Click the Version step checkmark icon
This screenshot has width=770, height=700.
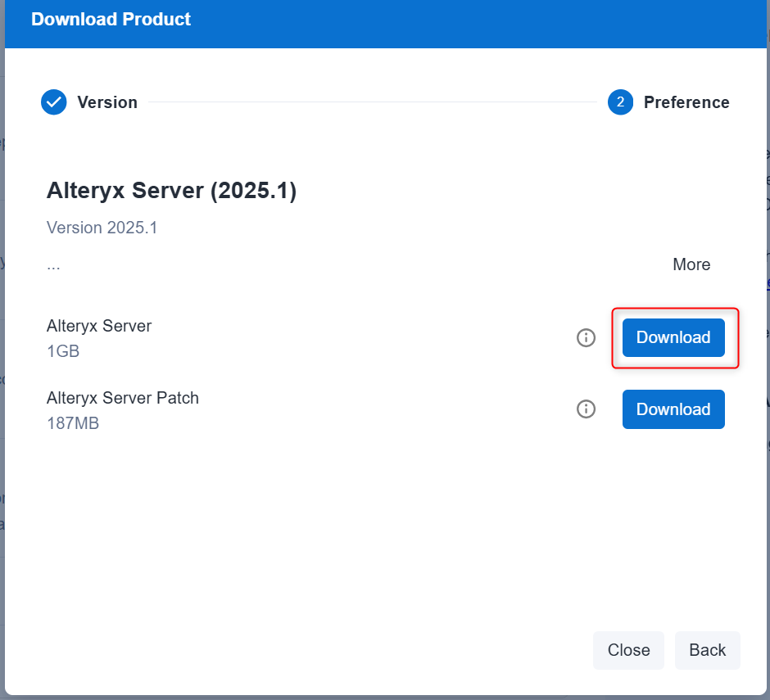click(x=53, y=102)
